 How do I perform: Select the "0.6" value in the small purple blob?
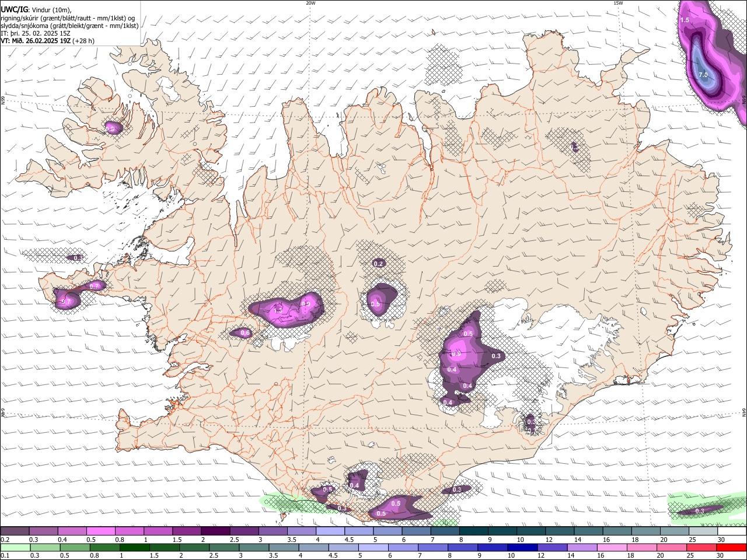point(245,333)
